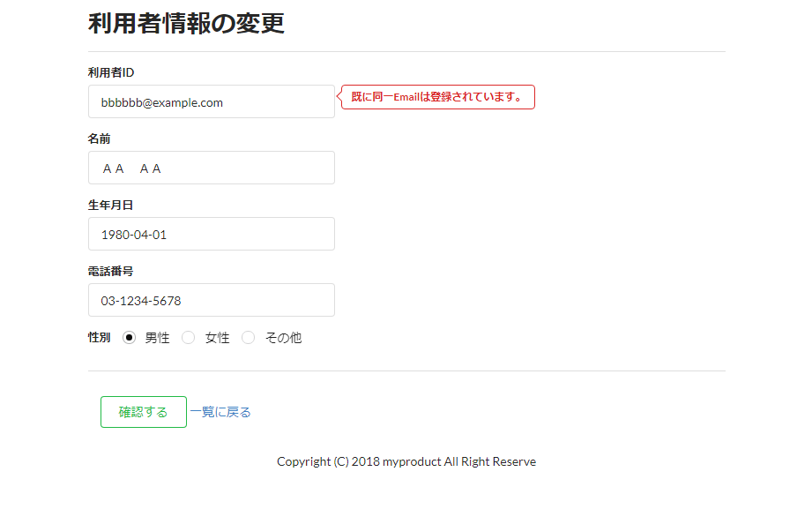Click the 生年月日 field label
This screenshot has height=509, width=812.
pyautogui.click(x=110, y=206)
